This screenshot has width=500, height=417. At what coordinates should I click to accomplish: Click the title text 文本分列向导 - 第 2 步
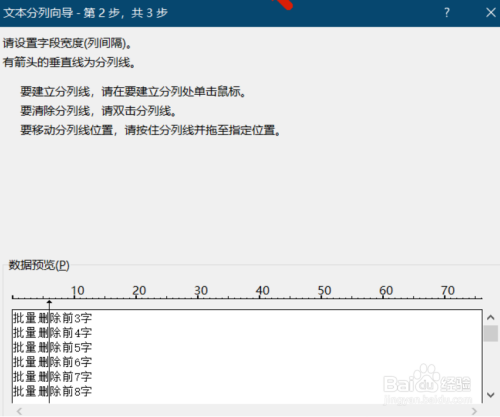pyautogui.click(x=61, y=13)
